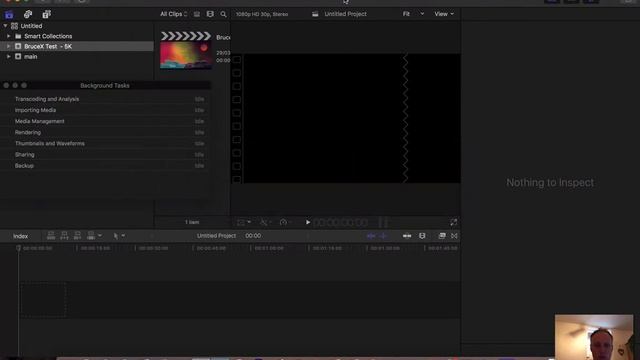
Task: Select the Untitled library
Action: (31, 26)
